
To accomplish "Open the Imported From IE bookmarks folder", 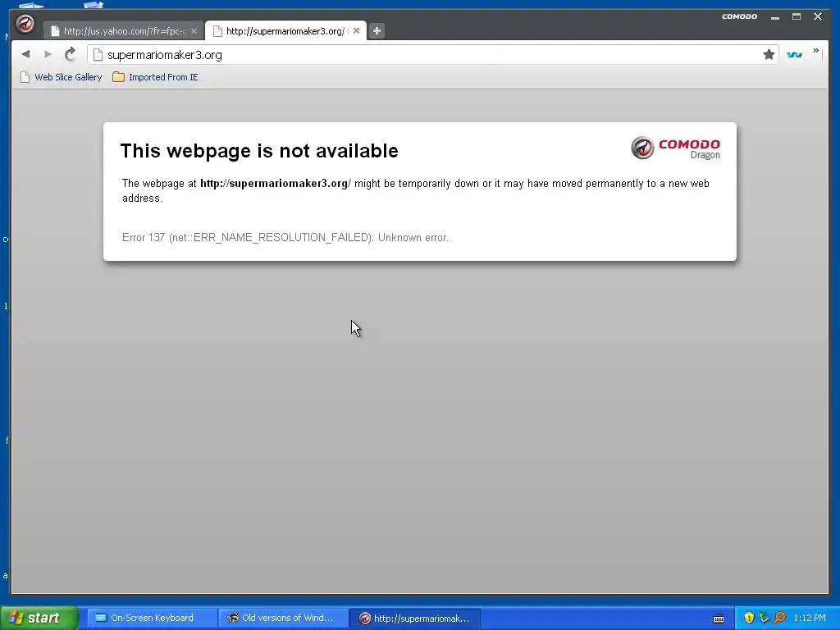I will (x=155, y=77).
